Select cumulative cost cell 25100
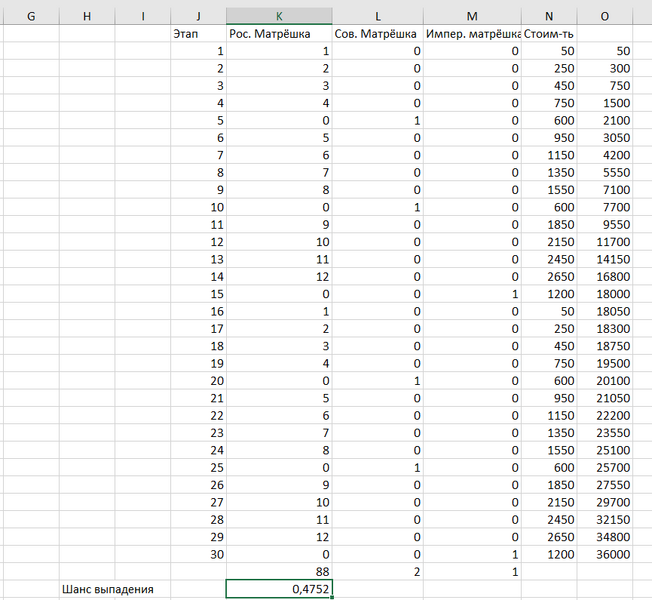 (x=605, y=450)
